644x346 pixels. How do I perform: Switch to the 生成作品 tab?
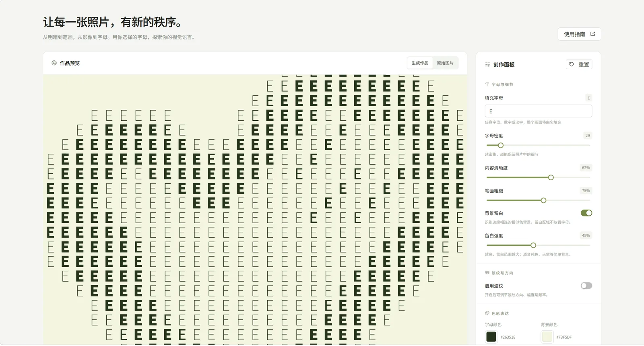(x=420, y=63)
